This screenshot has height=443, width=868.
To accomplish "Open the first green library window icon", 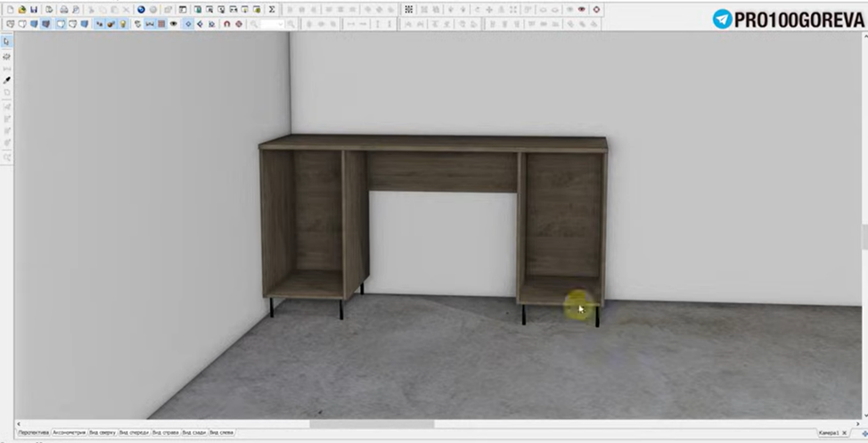I will coord(198,10).
